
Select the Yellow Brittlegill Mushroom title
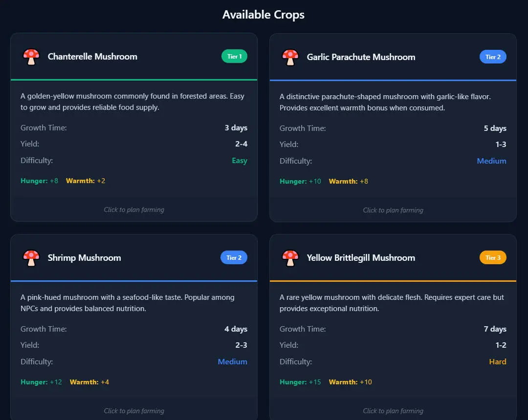pos(361,258)
